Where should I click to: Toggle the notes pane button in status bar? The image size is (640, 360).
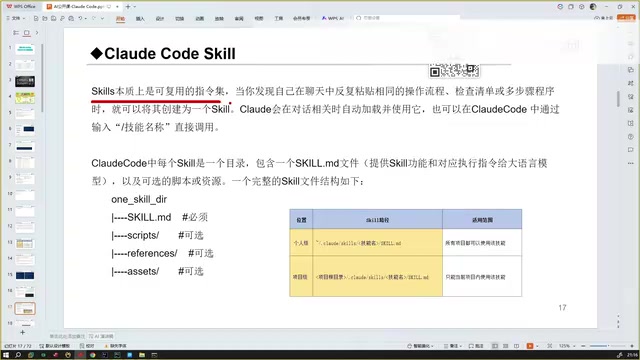point(453,346)
